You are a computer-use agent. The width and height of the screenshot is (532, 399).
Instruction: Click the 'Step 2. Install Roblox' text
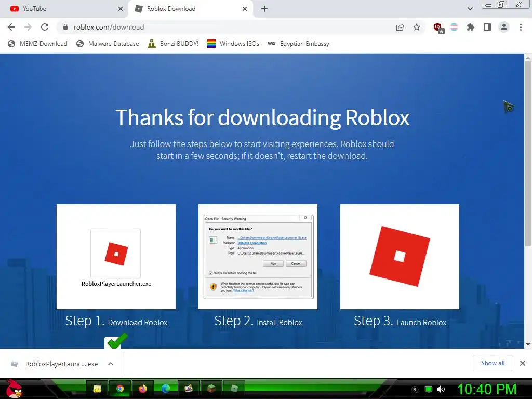[258, 321]
